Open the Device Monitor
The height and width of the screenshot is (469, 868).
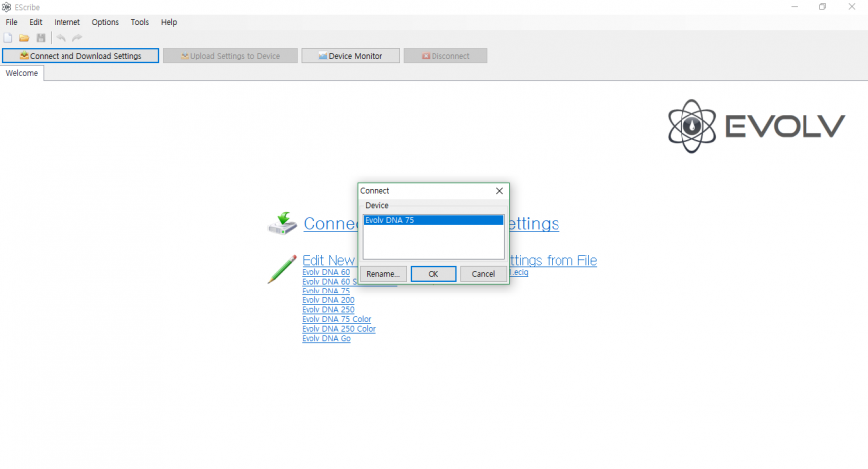(350, 56)
